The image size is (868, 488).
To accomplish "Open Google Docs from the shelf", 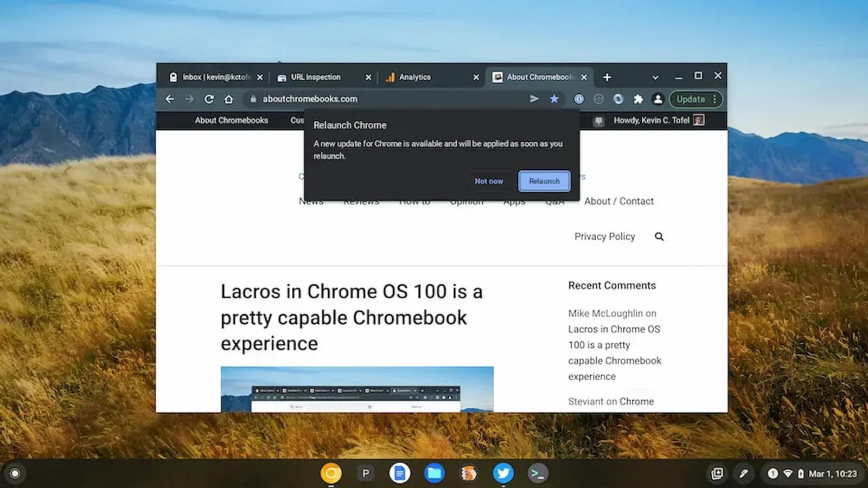I will click(x=400, y=473).
